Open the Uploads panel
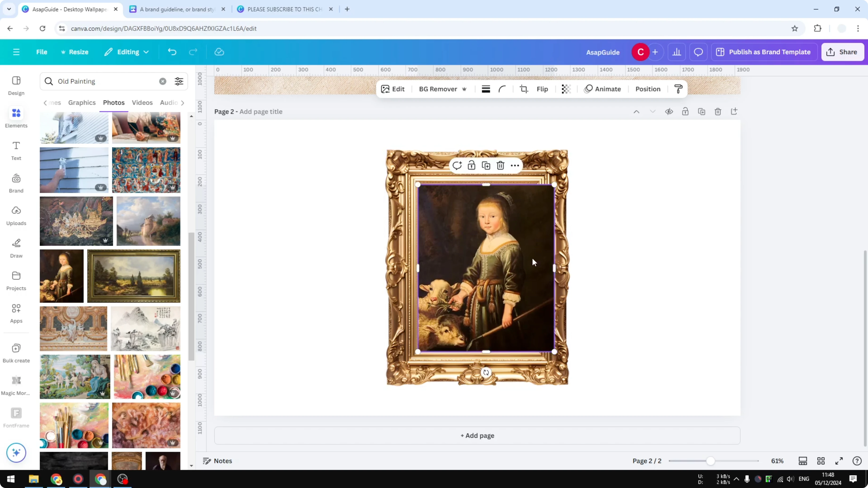Screen dimensions: 868x488 [x=16, y=215]
